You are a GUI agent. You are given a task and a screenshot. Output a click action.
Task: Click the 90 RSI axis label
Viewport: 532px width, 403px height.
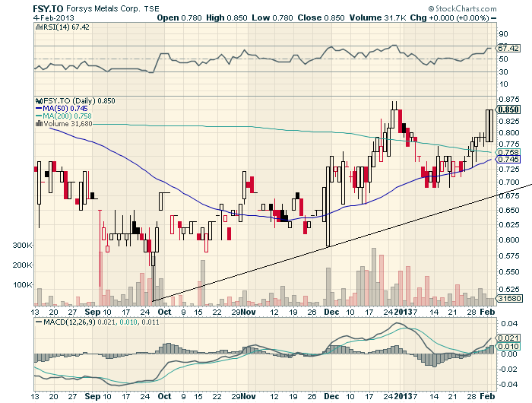[503, 33]
